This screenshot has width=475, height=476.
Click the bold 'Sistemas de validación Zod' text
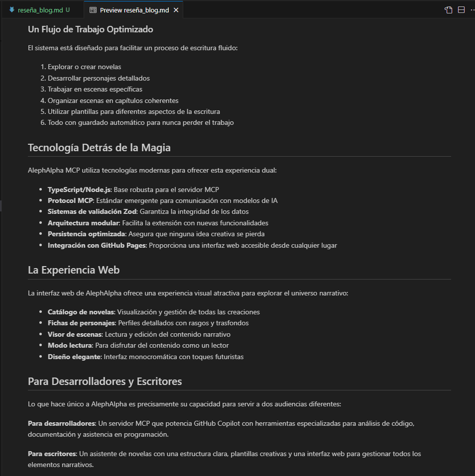(x=92, y=211)
